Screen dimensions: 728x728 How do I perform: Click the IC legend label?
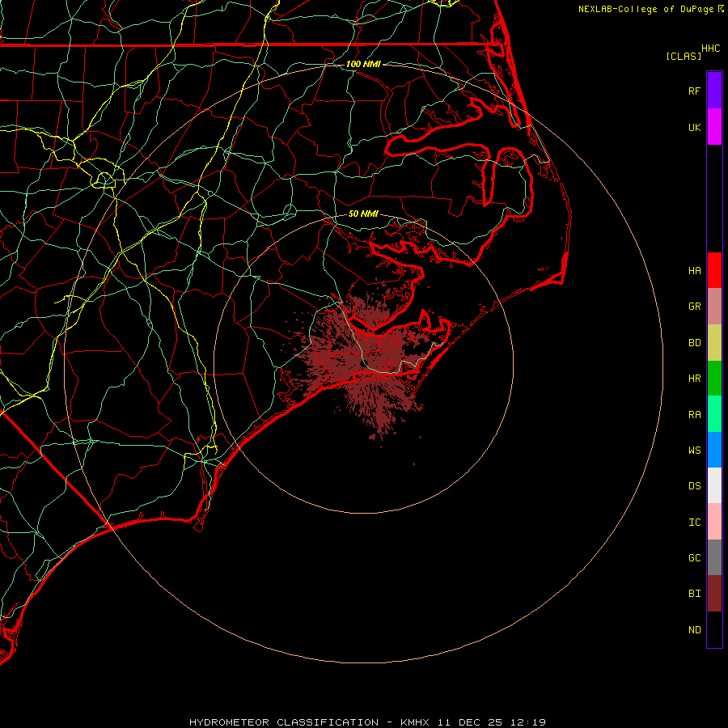(x=695, y=523)
